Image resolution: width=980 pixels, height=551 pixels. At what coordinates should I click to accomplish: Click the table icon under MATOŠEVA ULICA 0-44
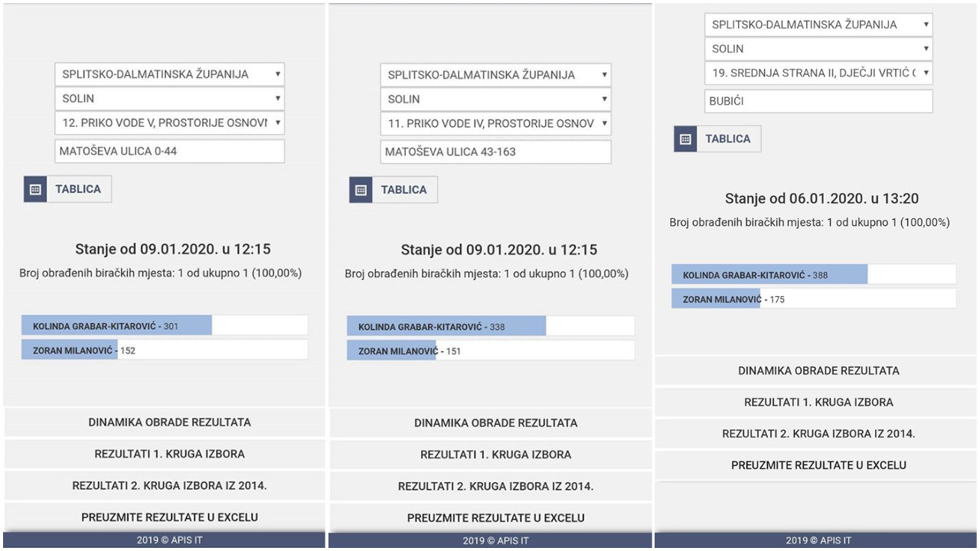coord(35,189)
